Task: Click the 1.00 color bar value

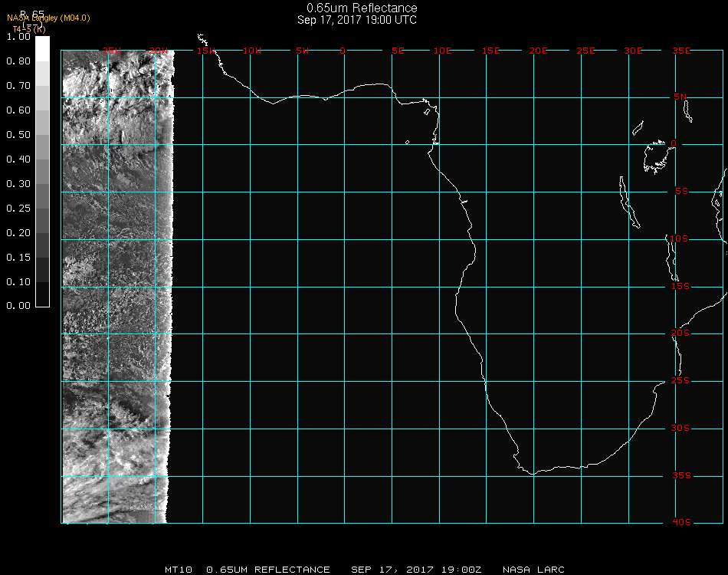Action: click(18, 37)
